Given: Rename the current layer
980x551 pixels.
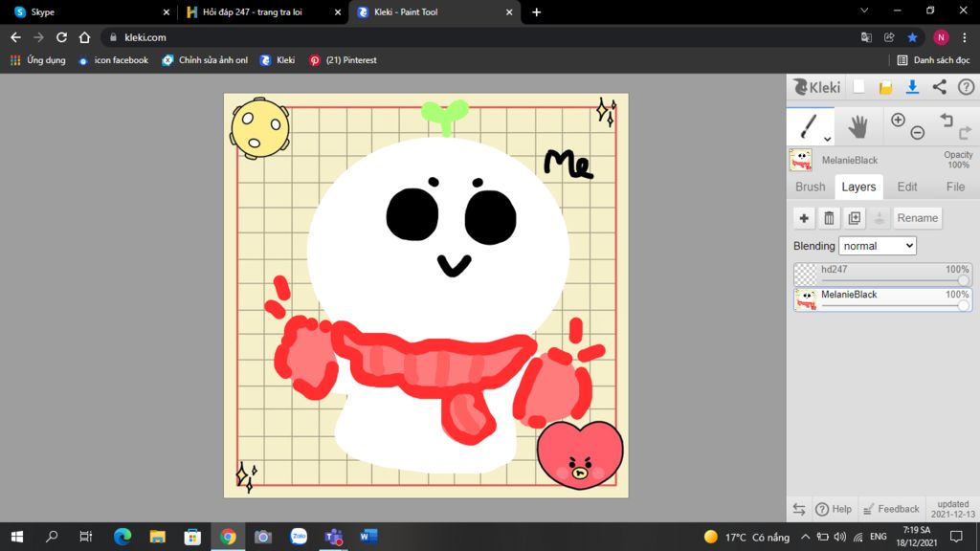Looking at the screenshot, I should tap(918, 218).
